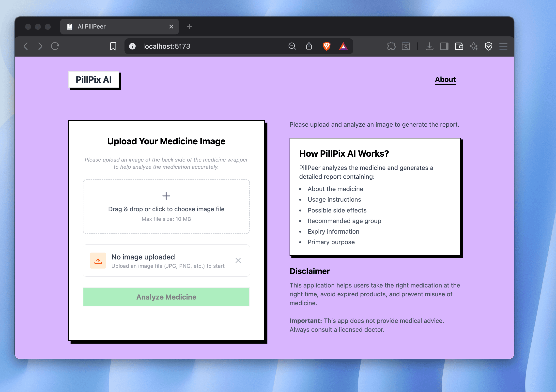This screenshot has height=392, width=556.
Task: Open a new tab with plus button
Action: tap(189, 27)
